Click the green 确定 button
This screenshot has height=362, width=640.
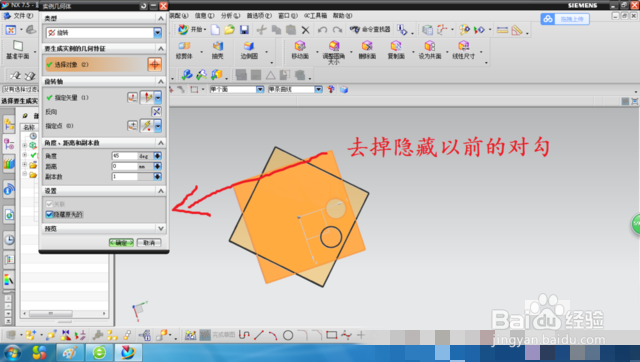coord(121,243)
